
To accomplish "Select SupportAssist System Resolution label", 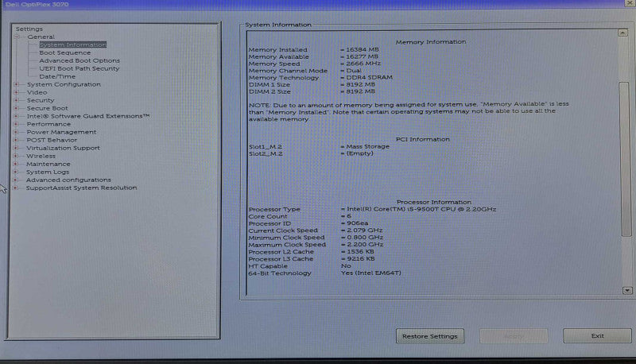I will coord(81,188).
